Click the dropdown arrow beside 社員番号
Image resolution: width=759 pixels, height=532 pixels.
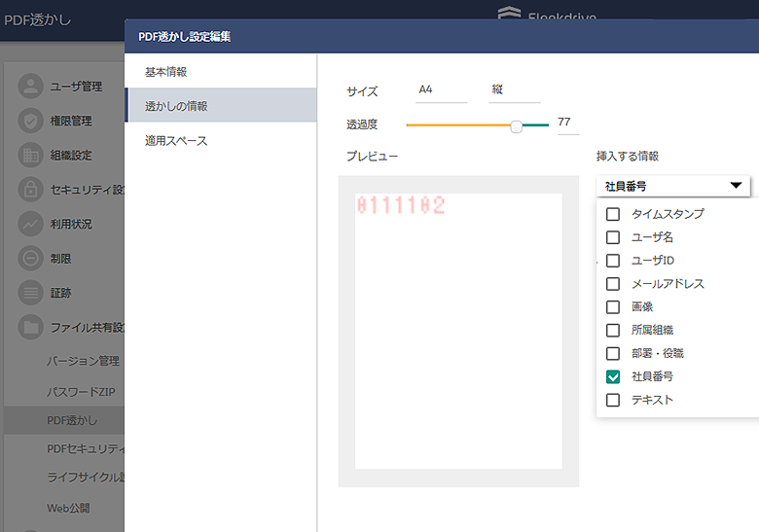pos(736,185)
